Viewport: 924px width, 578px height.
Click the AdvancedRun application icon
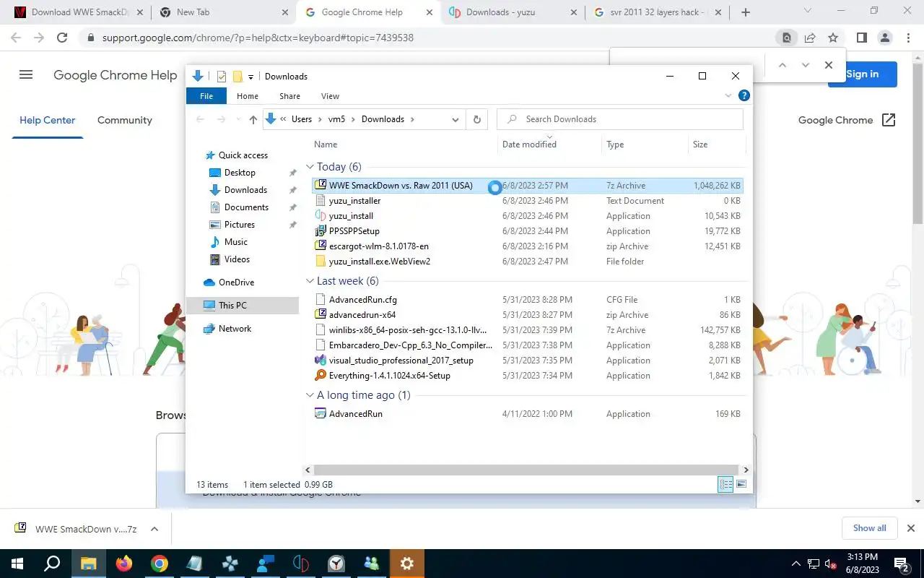point(321,414)
